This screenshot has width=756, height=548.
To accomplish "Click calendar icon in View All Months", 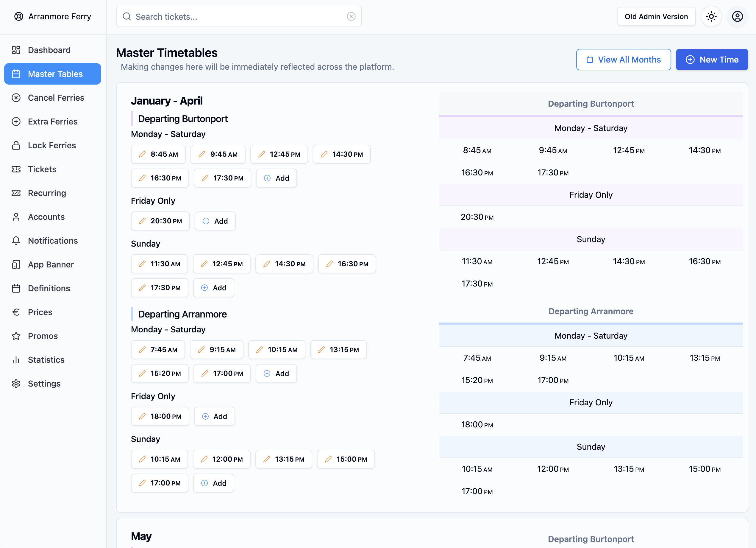I will (x=590, y=60).
